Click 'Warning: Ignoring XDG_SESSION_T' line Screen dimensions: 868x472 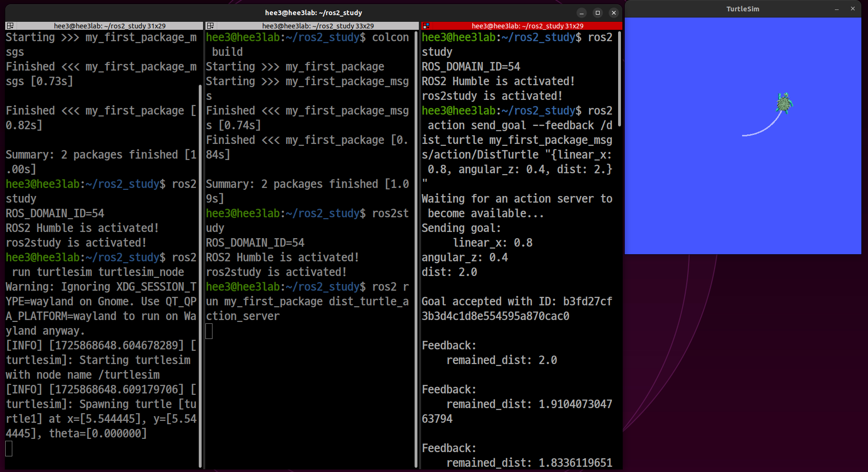(x=101, y=287)
